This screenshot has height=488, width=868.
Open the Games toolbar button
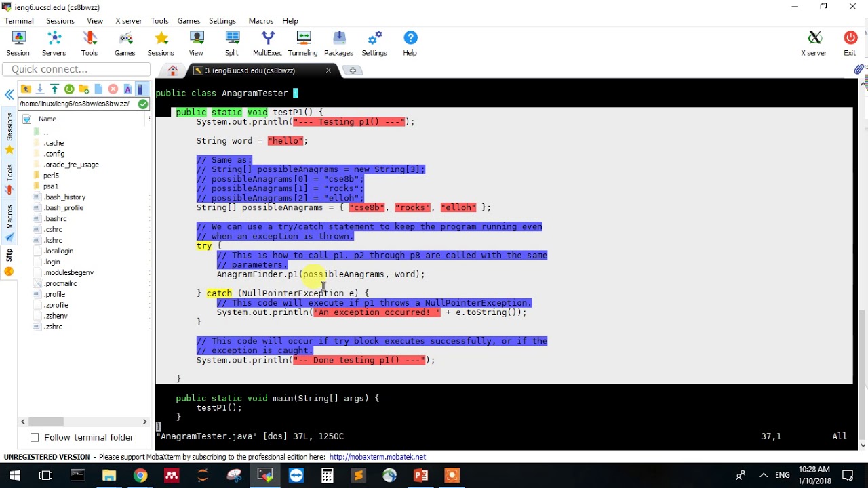125,43
